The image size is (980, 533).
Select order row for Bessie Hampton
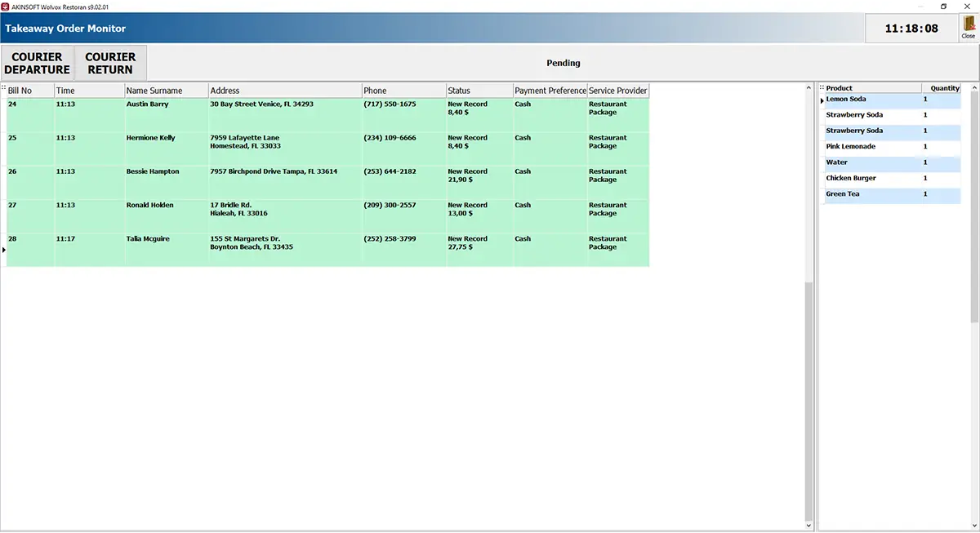327,183
